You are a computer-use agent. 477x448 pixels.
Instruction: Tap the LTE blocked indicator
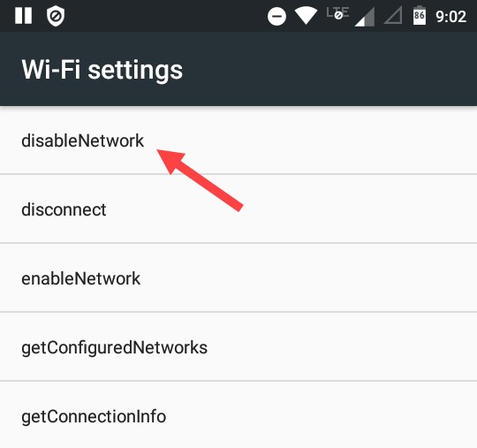coord(337,13)
